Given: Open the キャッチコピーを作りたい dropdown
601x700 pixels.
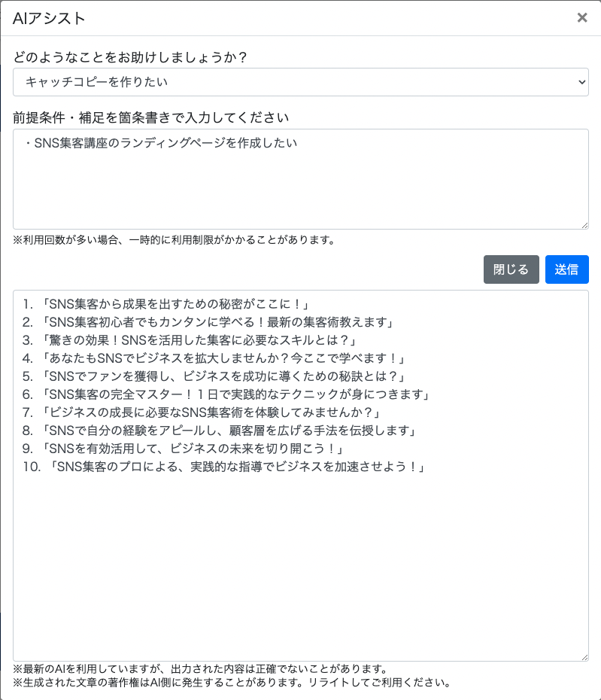Looking at the screenshot, I should [x=300, y=81].
